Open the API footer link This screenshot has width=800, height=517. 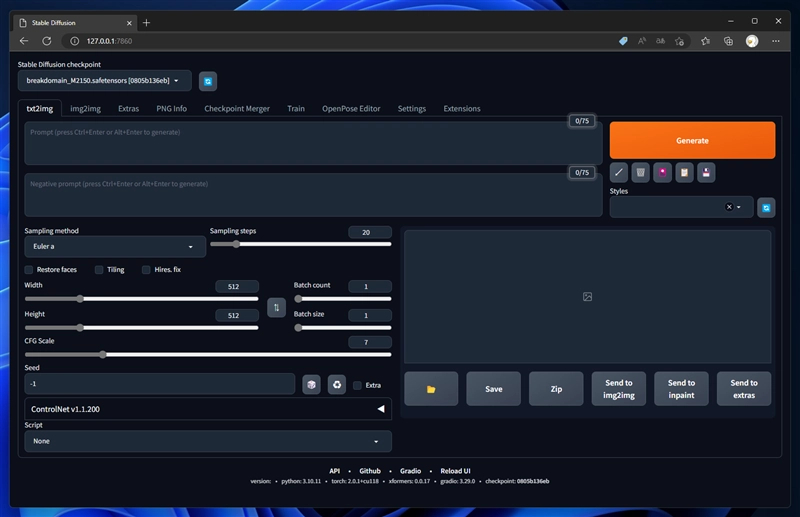[334, 471]
